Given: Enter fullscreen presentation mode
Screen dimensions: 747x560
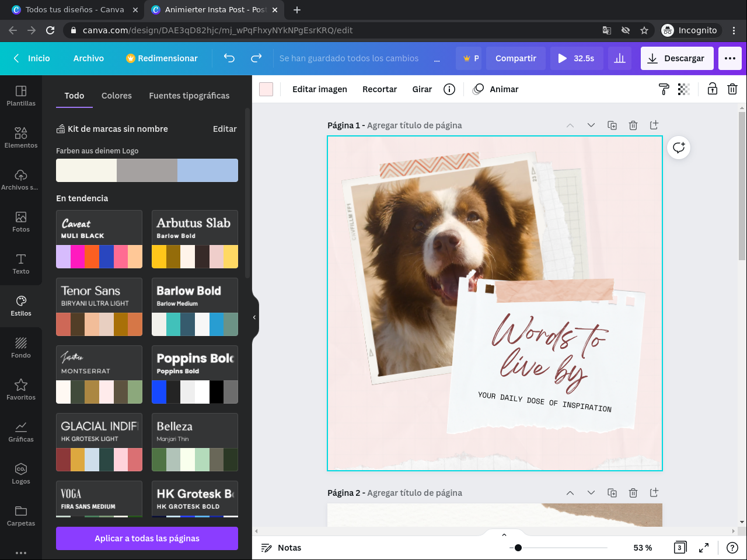Looking at the screenshot, I should click(x=704, y=548).
